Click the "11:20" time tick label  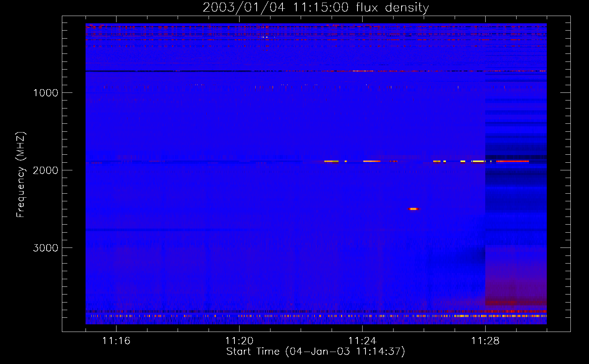(x=239, y=341)
